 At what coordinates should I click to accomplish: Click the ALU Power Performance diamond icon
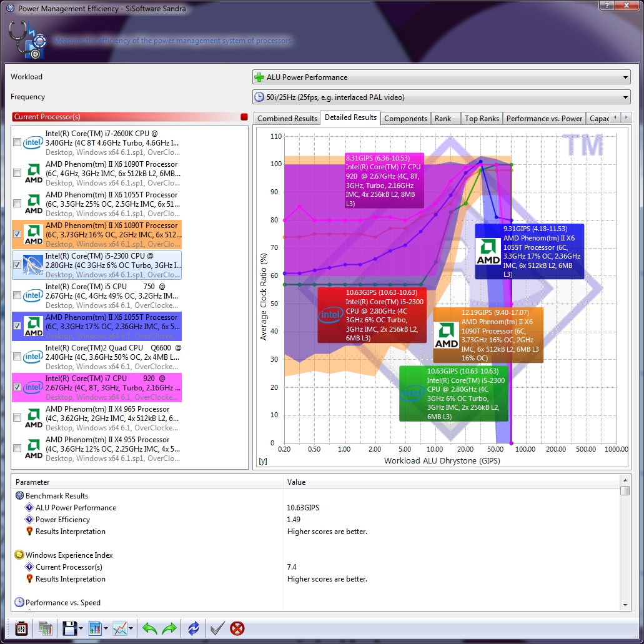(29, 507)
